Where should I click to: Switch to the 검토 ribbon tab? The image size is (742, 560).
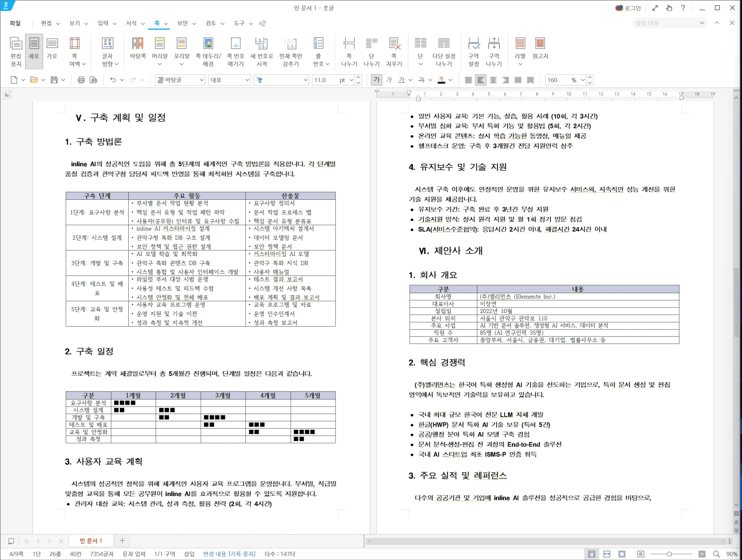point(211,23)
